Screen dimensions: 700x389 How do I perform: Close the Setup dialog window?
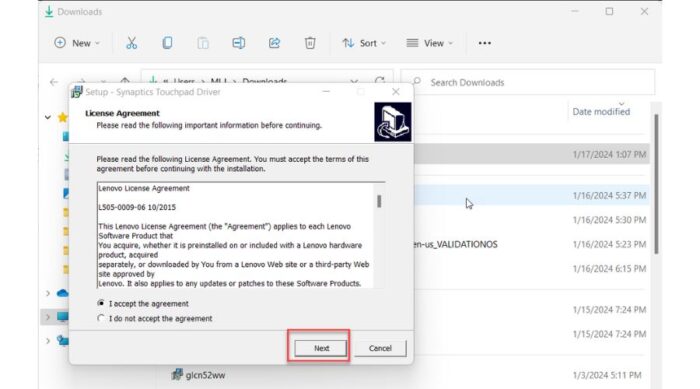click(396, 92)
